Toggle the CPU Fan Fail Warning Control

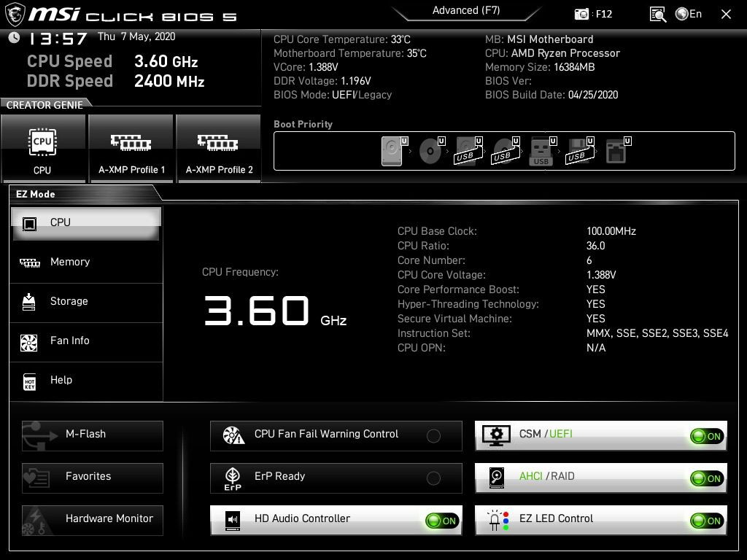[x=433, y=436]
